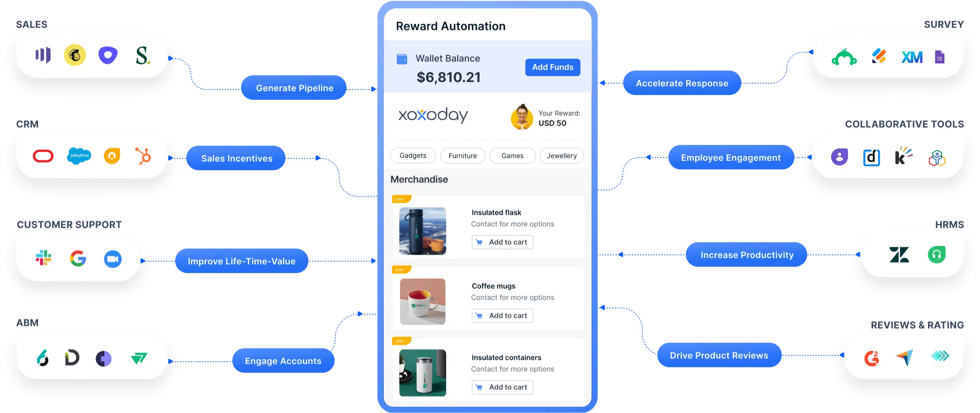Click the 'Contact for more options' under Coffee mugs
The width and height of the screenshot is (980, 413).
(x=513, y=297)
